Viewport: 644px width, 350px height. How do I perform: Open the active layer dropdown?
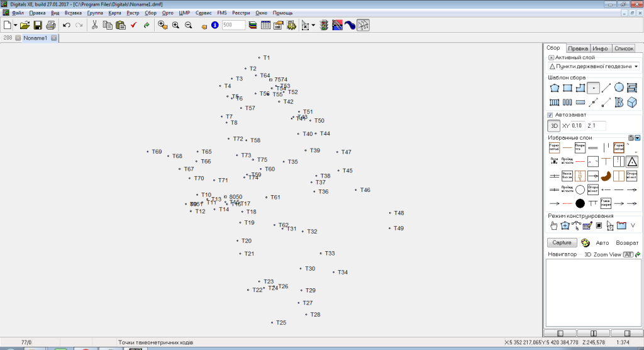[x=636, y=66]
